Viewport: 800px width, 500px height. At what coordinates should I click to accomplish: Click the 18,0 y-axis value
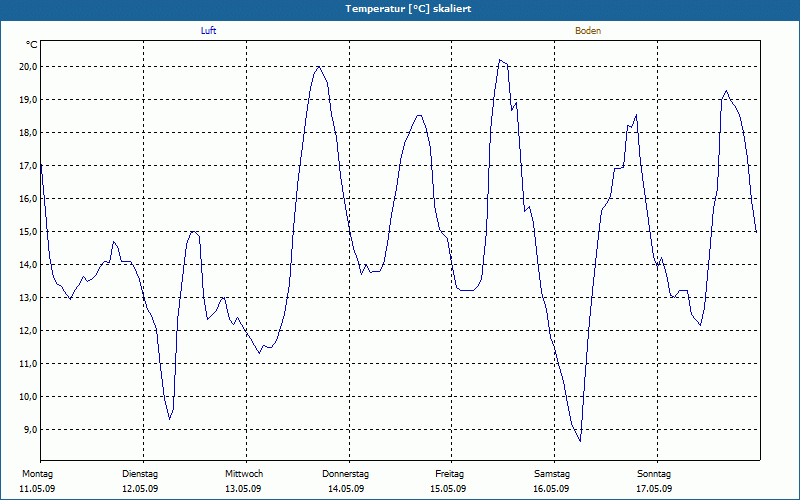(28, 133)
